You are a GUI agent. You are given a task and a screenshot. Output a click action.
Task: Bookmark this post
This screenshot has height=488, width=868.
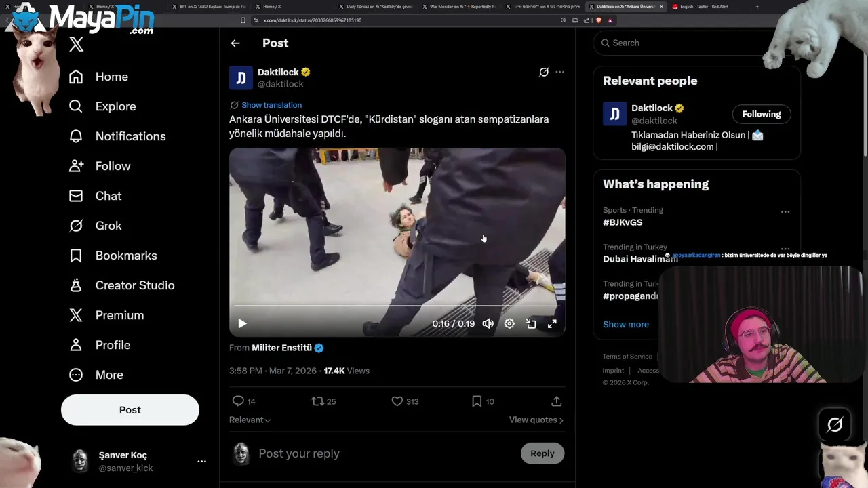[x=477, y=401]
